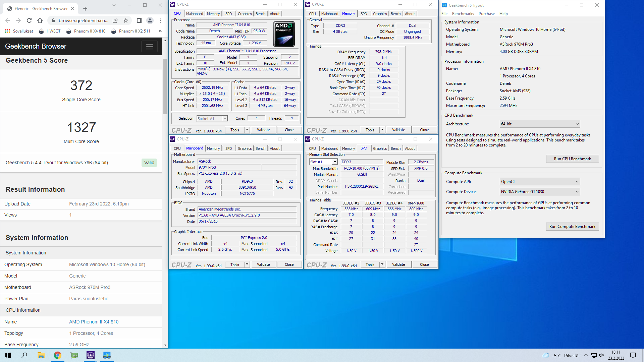Image resolution: width=644 pixels, height=362 pixels.
Task: Click the browser page vertical scrollbar
Action: pyautogui.click(x=165, y=86)
